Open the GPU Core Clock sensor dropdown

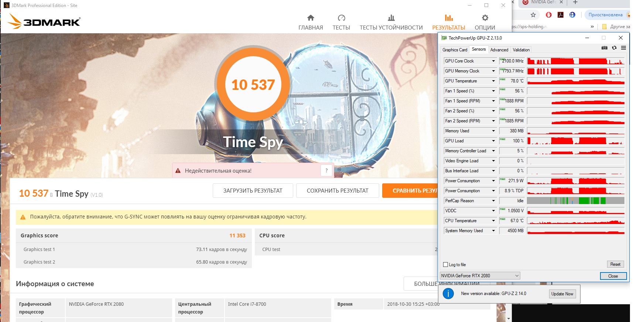click(x=493, y=61)
